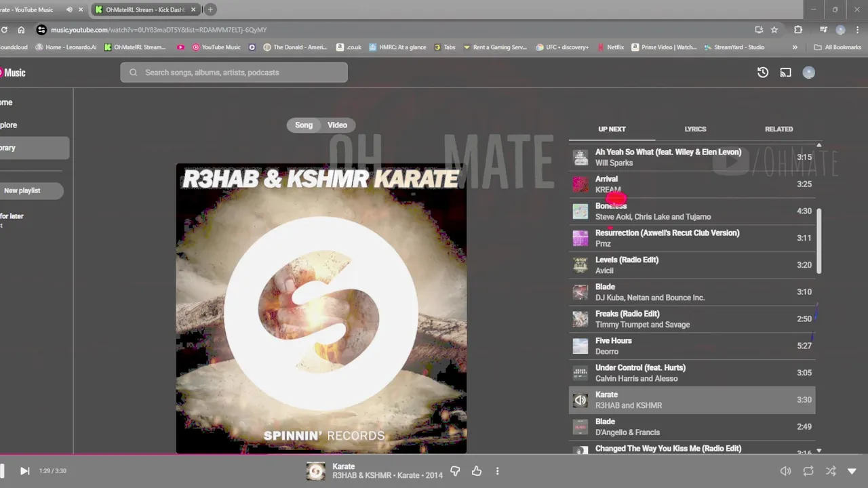Play Freaks (Radio Edit) by Timmy Trumpet
Image resolution: width=868 pixels, height=488 pixels.
coord(692,319)
